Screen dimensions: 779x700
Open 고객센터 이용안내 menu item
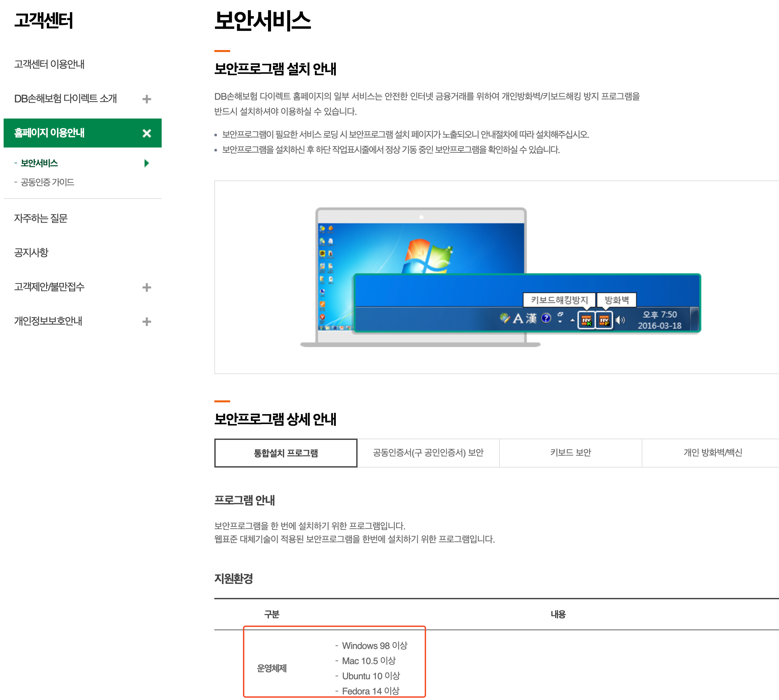[x=49, y=64]
